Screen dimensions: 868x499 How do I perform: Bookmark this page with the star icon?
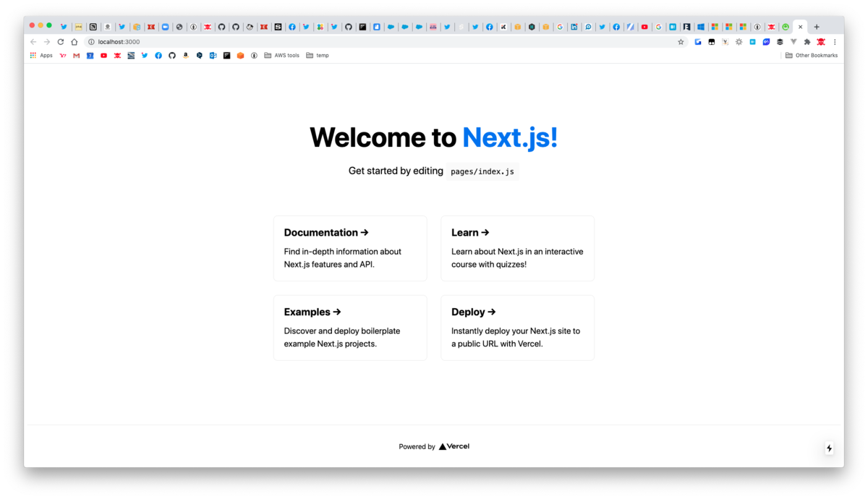coord(681,42)
